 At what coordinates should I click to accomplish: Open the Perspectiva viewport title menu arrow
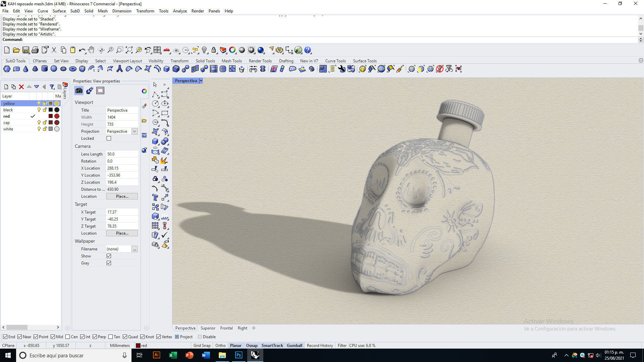[201, 81]
